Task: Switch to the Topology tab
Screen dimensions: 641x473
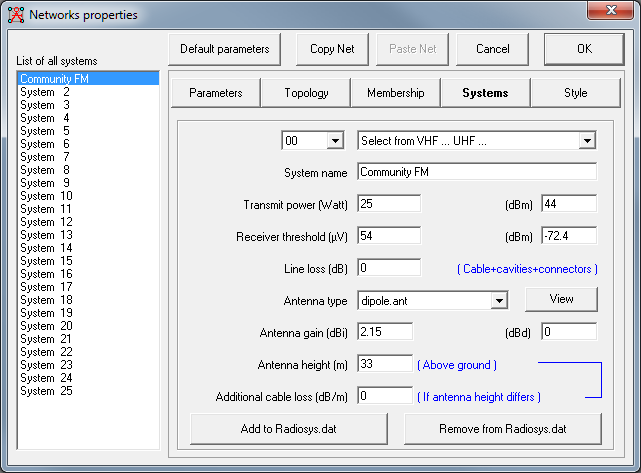Action: (x=306, y=93)
